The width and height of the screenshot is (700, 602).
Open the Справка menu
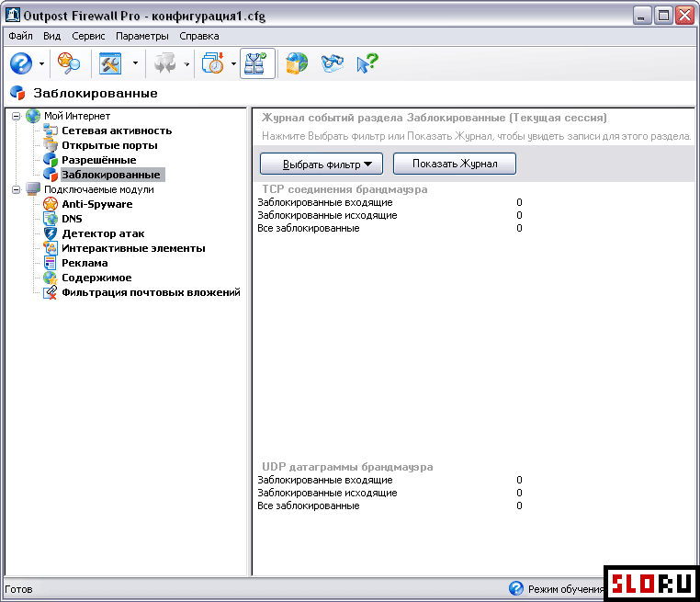pos(199,36)
